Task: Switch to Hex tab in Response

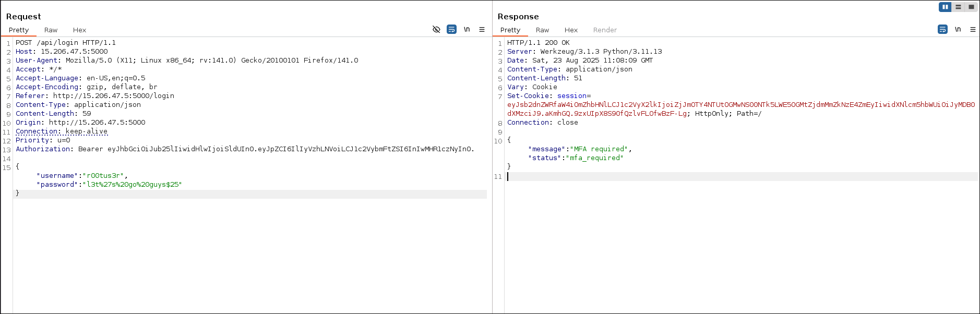Action: (x=571, y=30)
